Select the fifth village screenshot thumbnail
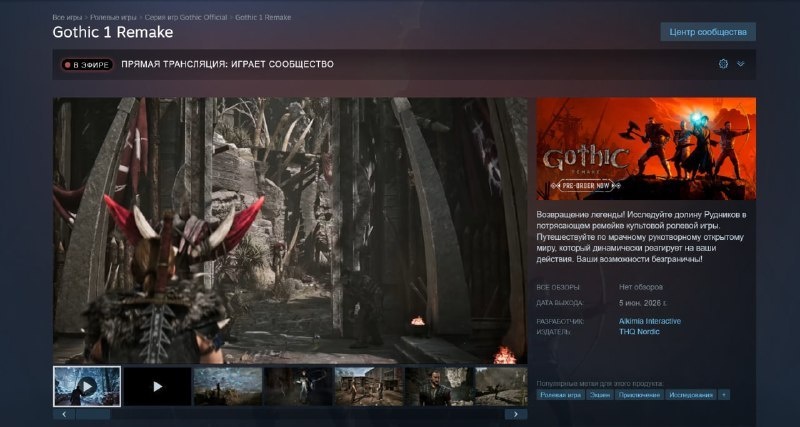This screenshot has height=427, width=800. tap(369, 386)
